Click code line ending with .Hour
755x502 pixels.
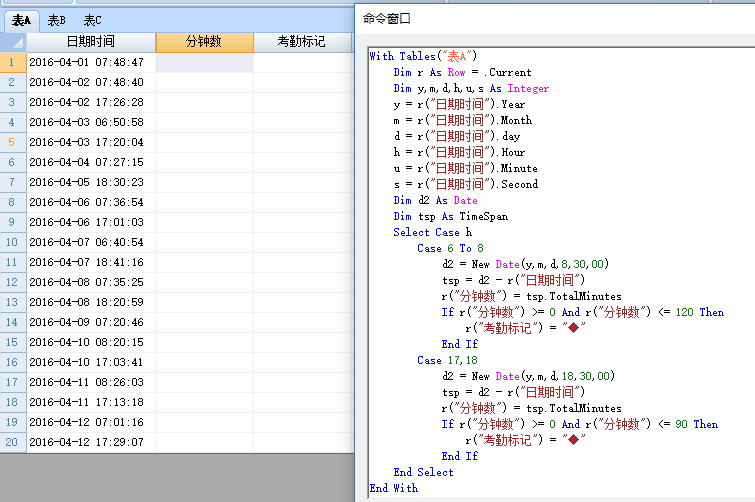click(x=459, y=153)
